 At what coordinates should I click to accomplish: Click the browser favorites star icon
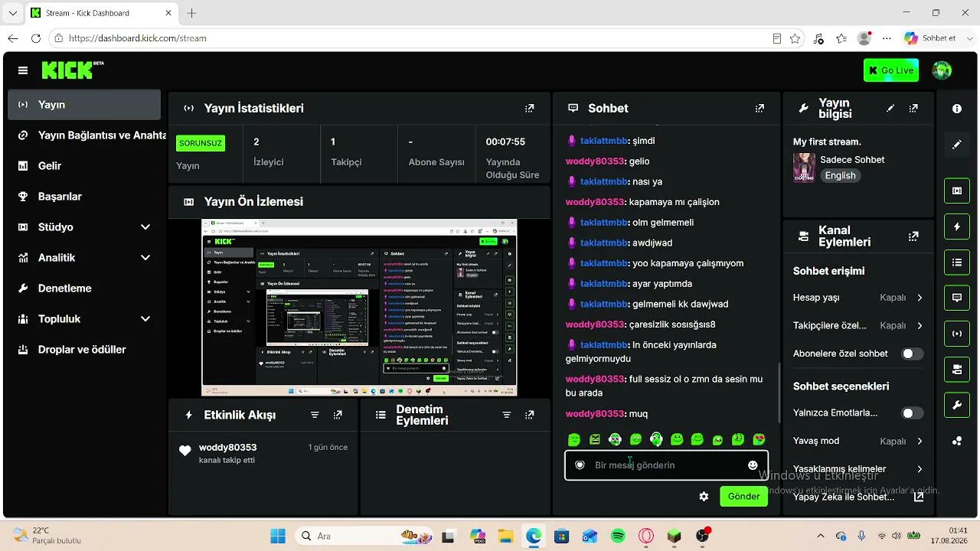795,38
